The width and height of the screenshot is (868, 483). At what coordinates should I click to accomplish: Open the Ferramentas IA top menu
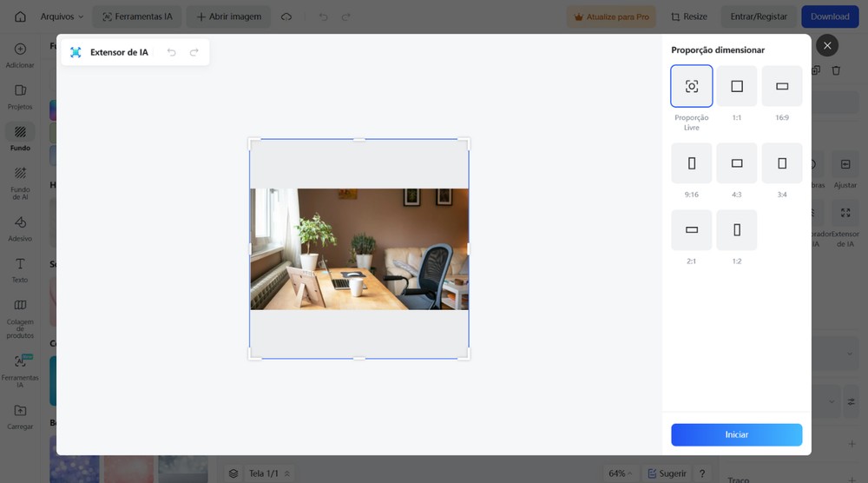137,17
